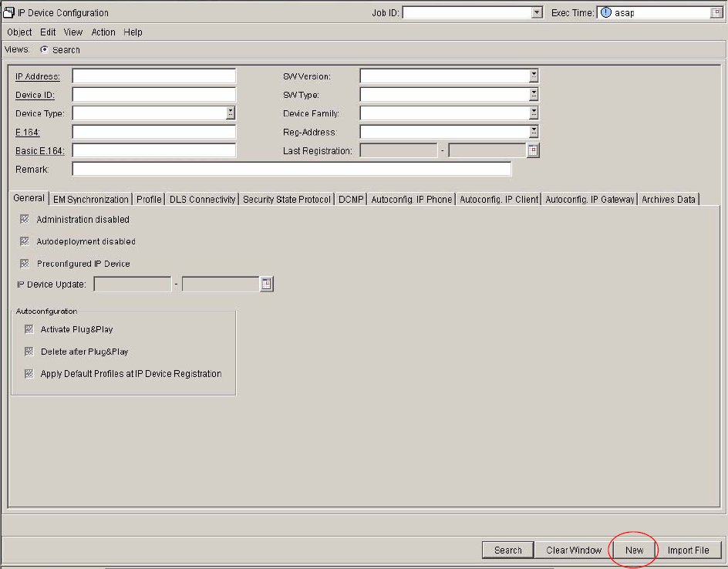Image resolution: width=728 pixels, height=569 pixels.
Task: Open the Action menu
Action: pos(103,32)
